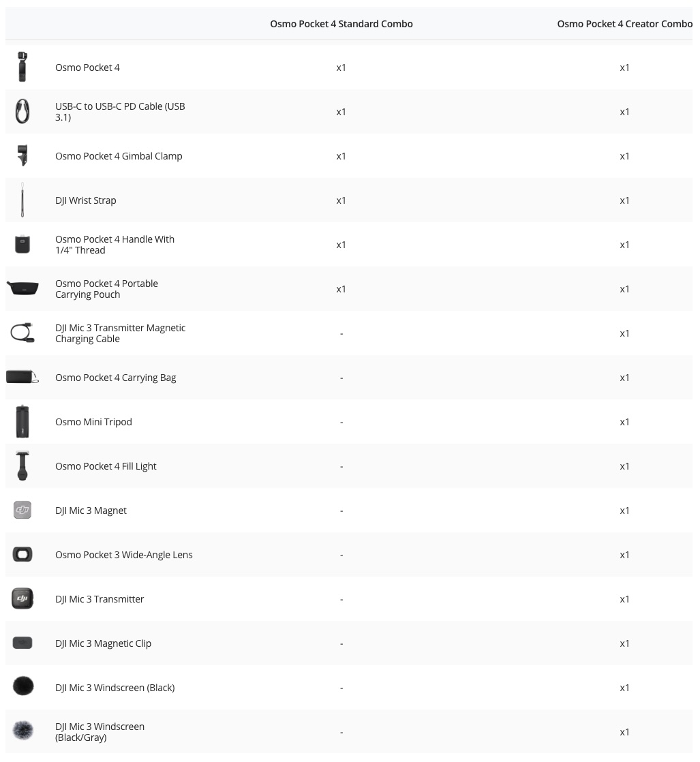
Task: Click the black/gray furry windscreen icon
Action: coord(22,731)
